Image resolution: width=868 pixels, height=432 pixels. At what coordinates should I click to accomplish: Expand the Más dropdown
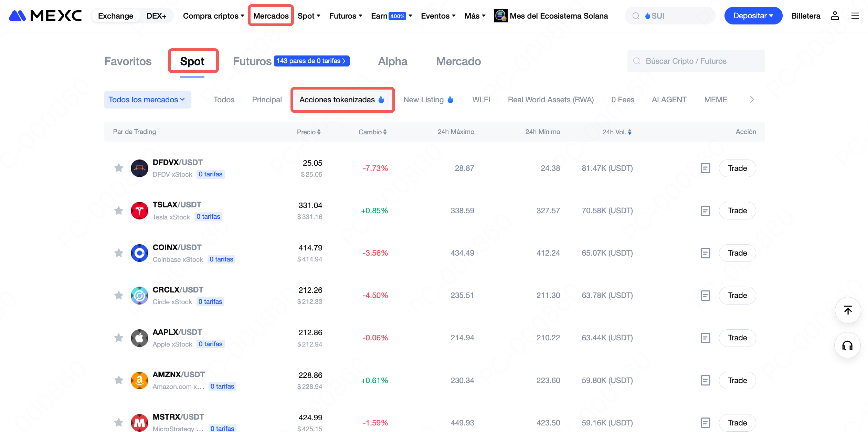click(x=475, y=16)
